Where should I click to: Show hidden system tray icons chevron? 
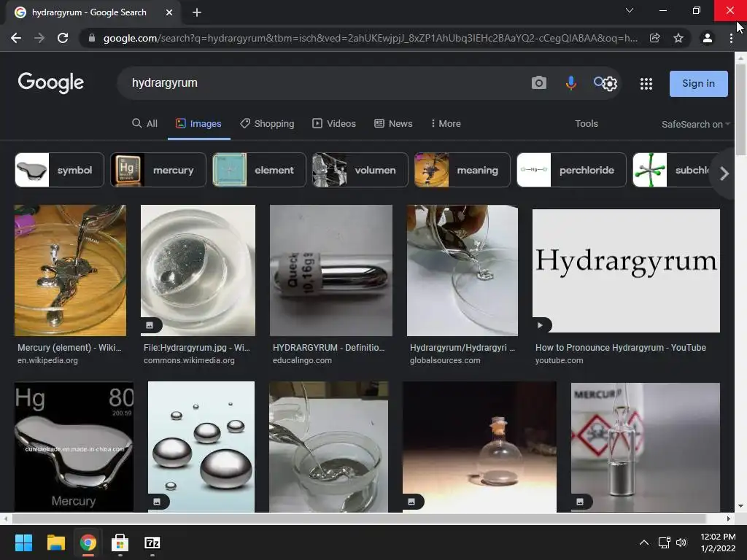coord(643,542)
